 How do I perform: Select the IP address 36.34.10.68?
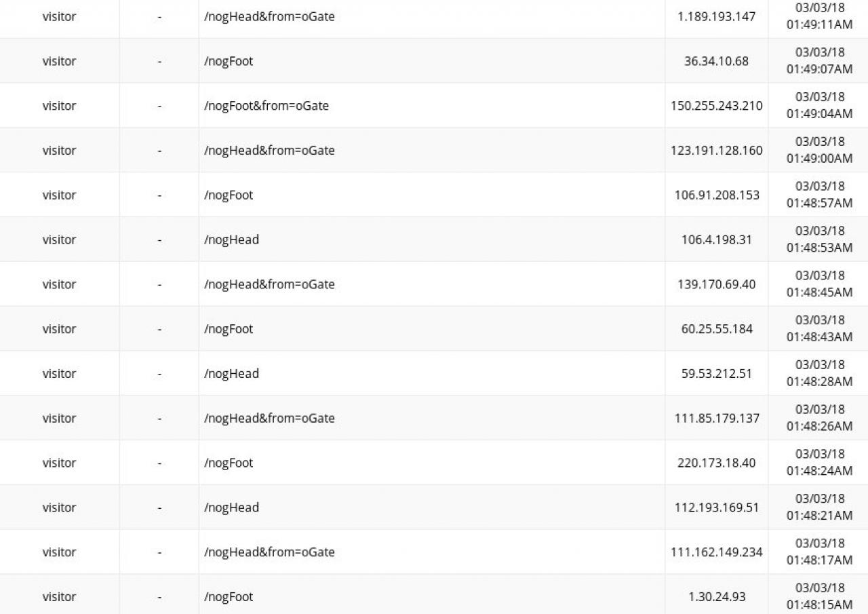716,61
